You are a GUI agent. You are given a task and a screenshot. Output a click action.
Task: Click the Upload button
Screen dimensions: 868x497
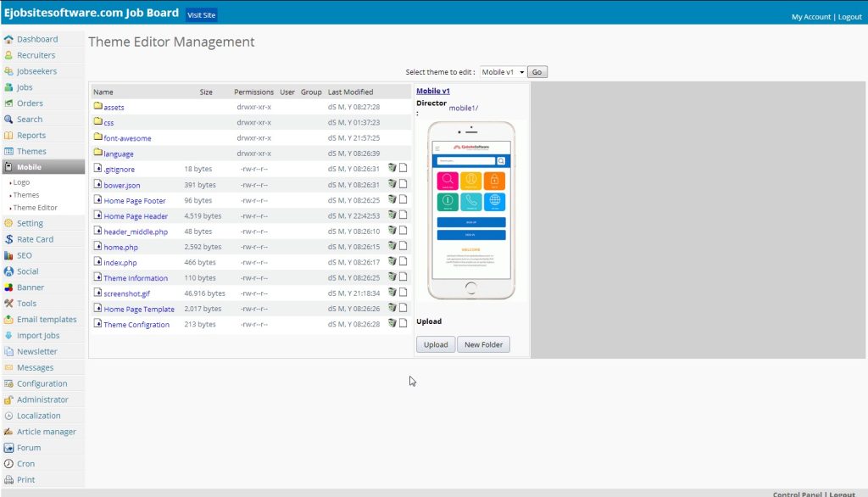point(436,344)
